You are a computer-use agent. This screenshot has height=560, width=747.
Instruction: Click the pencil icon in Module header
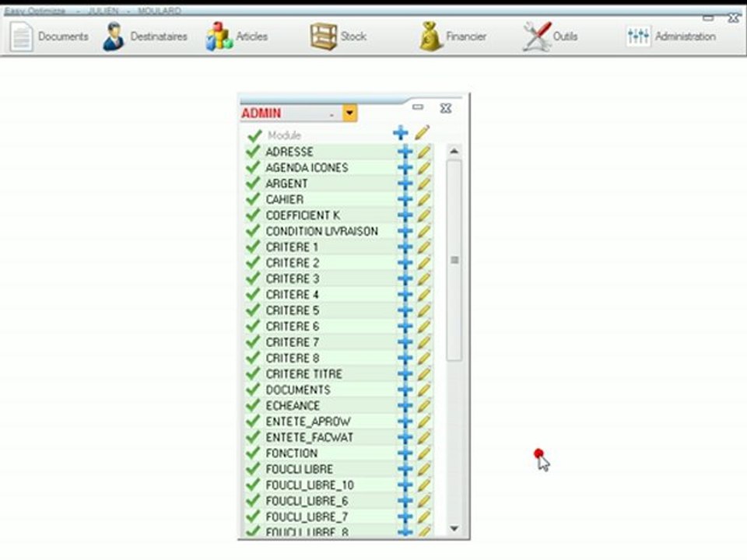click(x=422, y=133)
